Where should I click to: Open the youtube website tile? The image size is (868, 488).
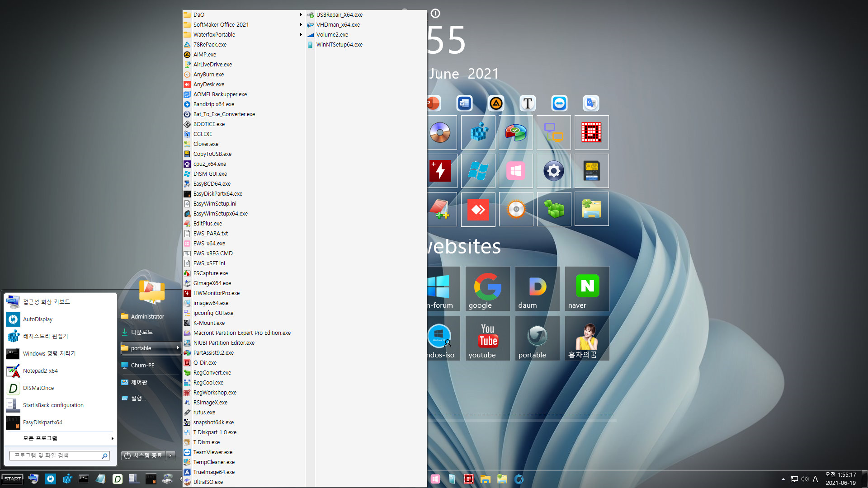click(488, 338)
